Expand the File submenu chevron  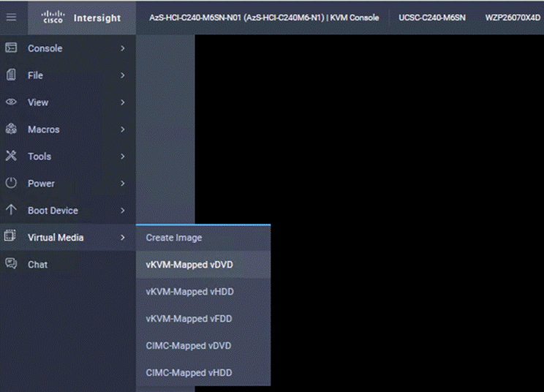click(x=122, y=75)
